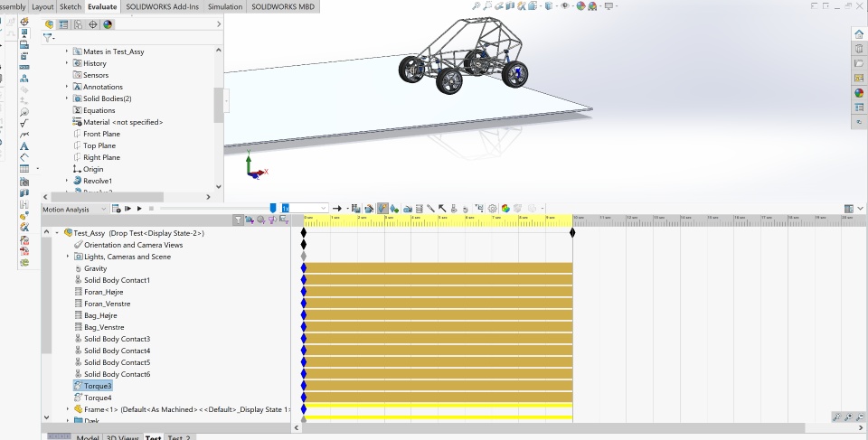Viewport: 868px width, 440px height.
Task: Switch to the Sketch tab
Action: pos(71,6)
